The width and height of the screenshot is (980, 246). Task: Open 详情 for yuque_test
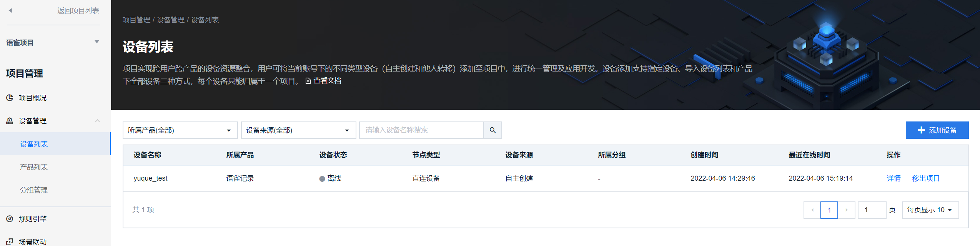[893, 178]
